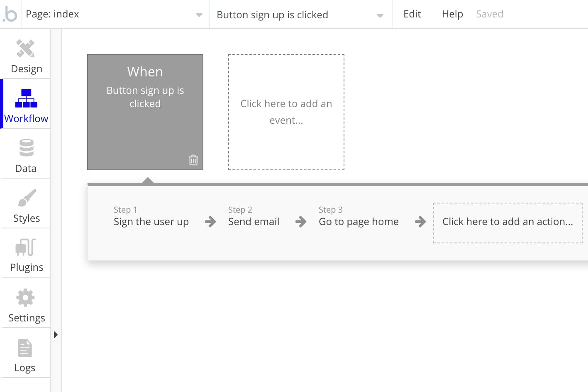
Task: Click here to add an action
Action: [508, 222]
